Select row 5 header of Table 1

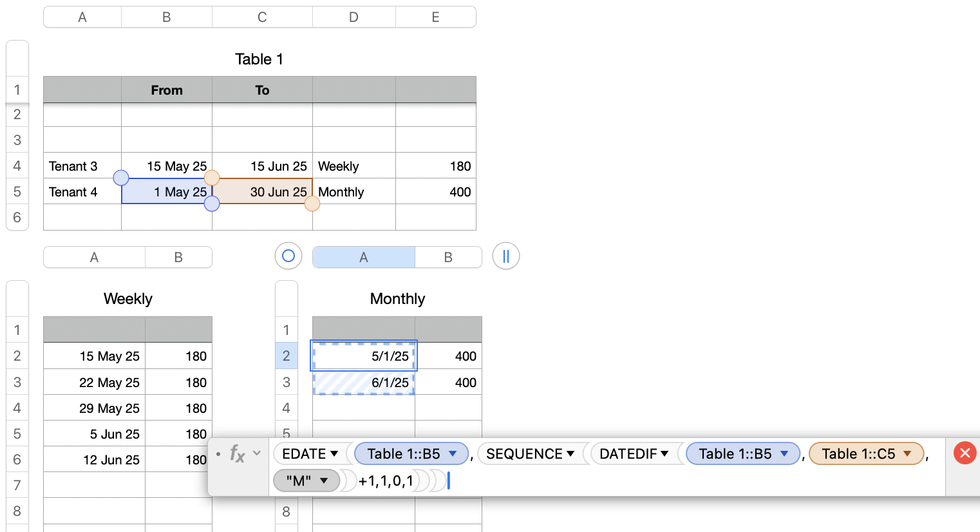coord(17,192)
